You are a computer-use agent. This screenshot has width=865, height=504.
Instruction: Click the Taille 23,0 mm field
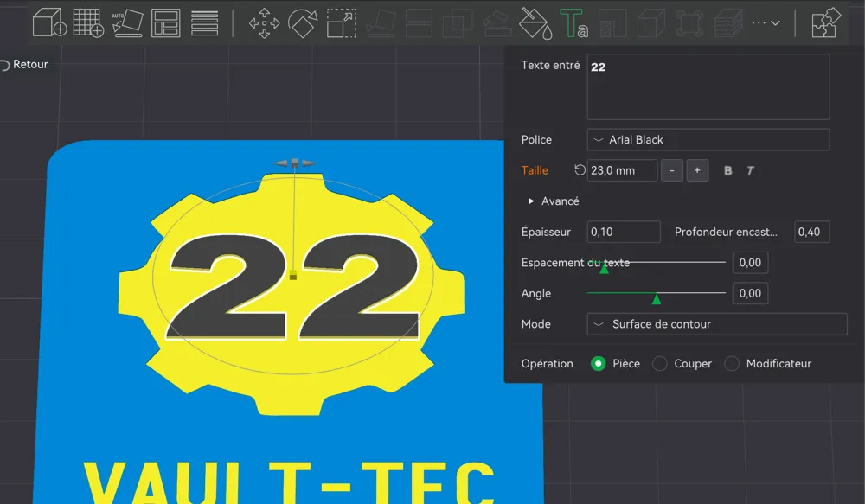point(622,170)
